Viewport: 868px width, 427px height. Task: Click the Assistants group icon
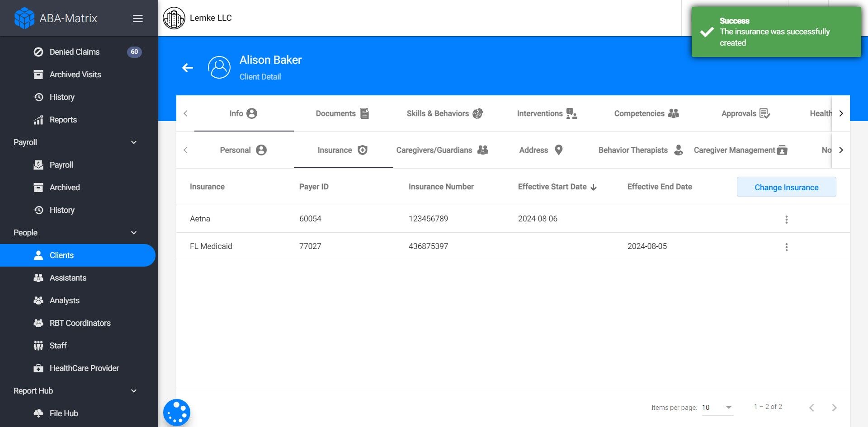[38, 278]
